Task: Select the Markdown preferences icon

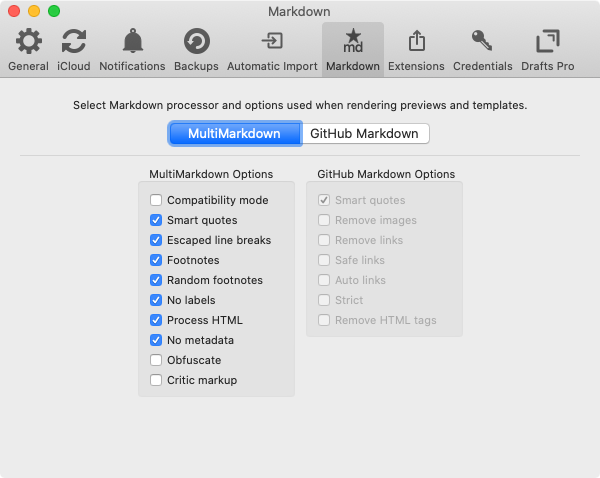Action: 352,49
